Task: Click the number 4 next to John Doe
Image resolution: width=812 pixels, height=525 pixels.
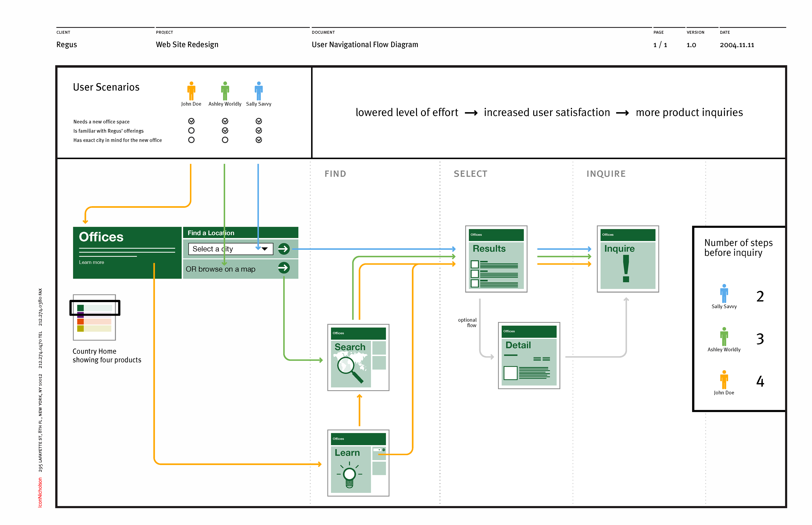Action: tap(760, 381)
